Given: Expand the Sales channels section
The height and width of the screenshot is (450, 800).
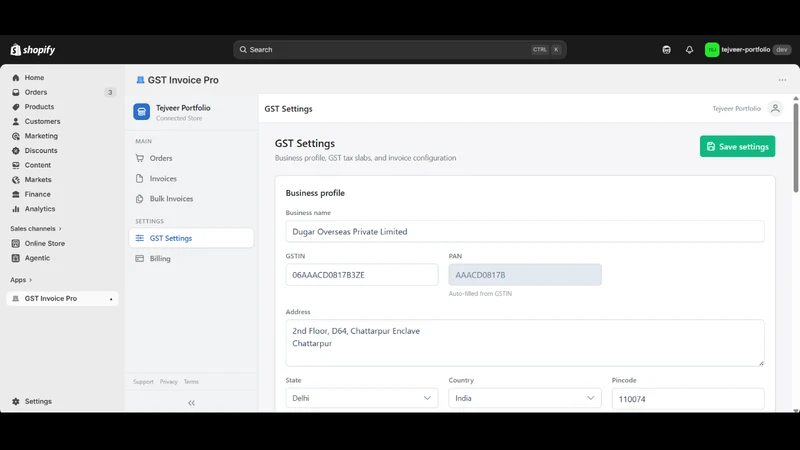Looking at the screenshot, I should pyautogui.click(x=36, y=229).
